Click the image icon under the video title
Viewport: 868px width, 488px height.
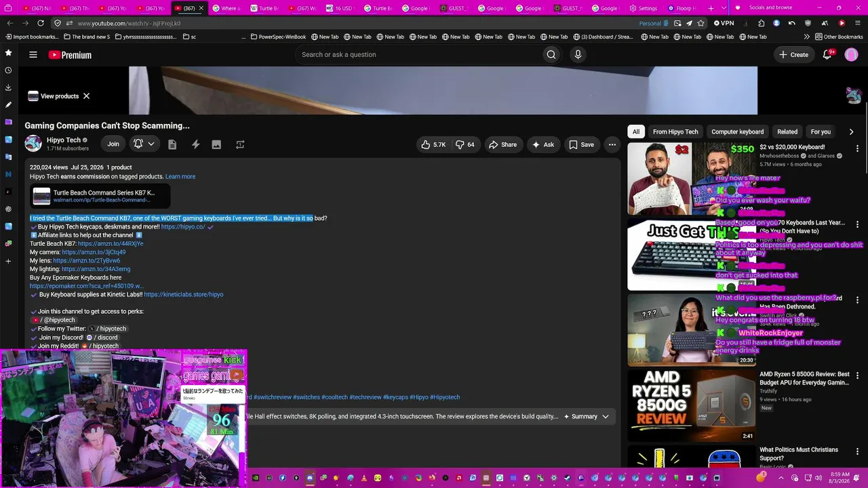point(216,144)
